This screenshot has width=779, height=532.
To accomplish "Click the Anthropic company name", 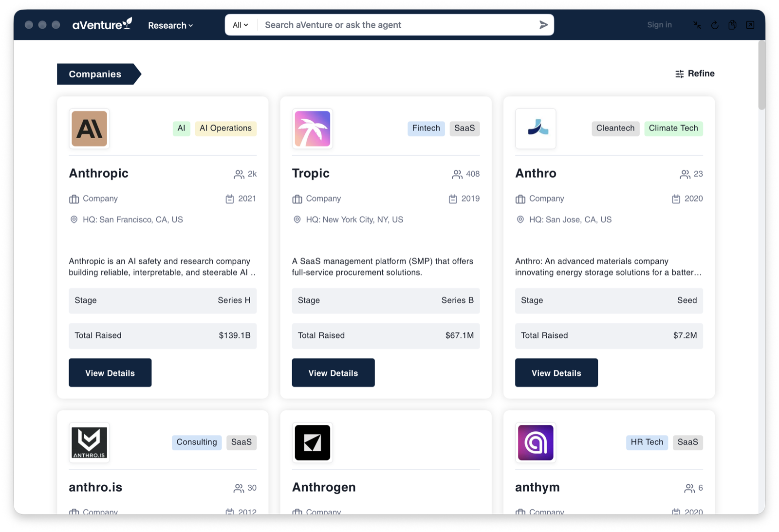I will pos(98,173).
